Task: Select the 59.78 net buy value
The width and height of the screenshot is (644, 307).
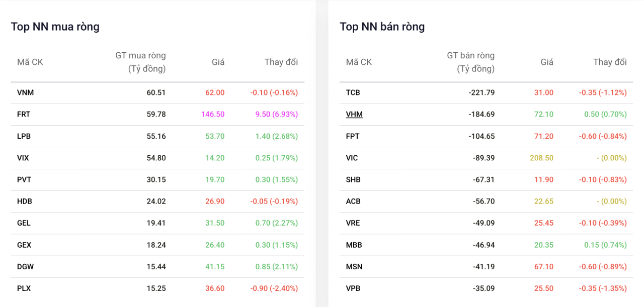Action: [x=156, y=114]
